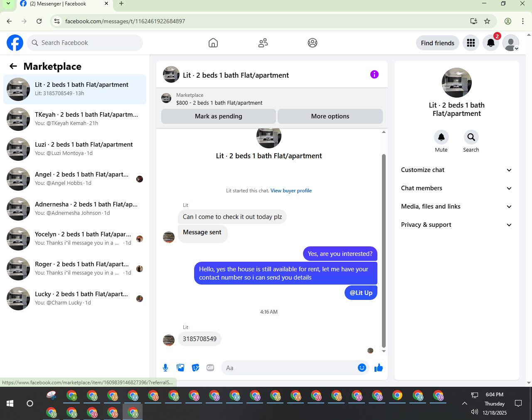Send a voice clip with microphone icon

click(x=165, y=368)
